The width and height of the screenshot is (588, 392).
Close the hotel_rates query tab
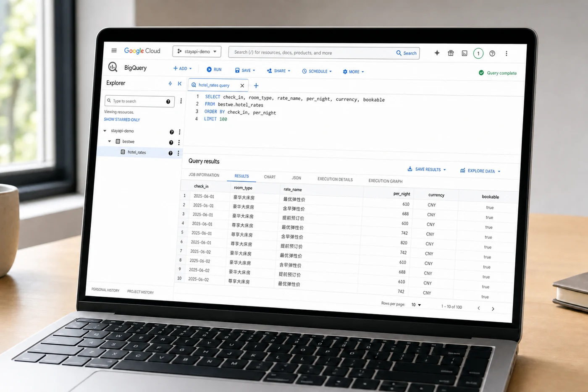point(242,86)
